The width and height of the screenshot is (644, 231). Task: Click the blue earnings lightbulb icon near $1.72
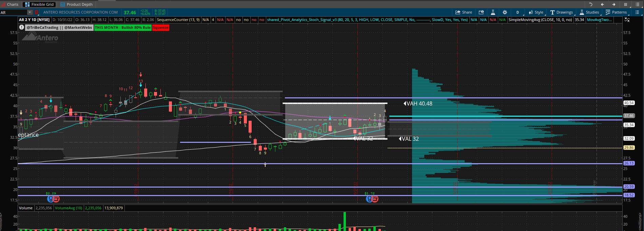369,199
